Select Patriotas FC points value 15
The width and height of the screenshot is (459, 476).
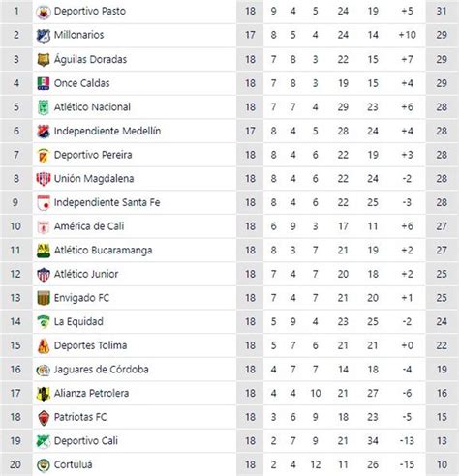[442, 417]
